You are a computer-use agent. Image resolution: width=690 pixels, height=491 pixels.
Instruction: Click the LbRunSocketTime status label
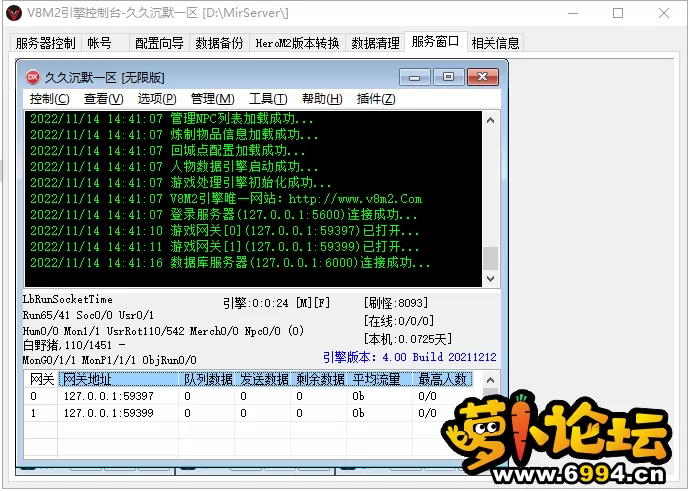68,300
